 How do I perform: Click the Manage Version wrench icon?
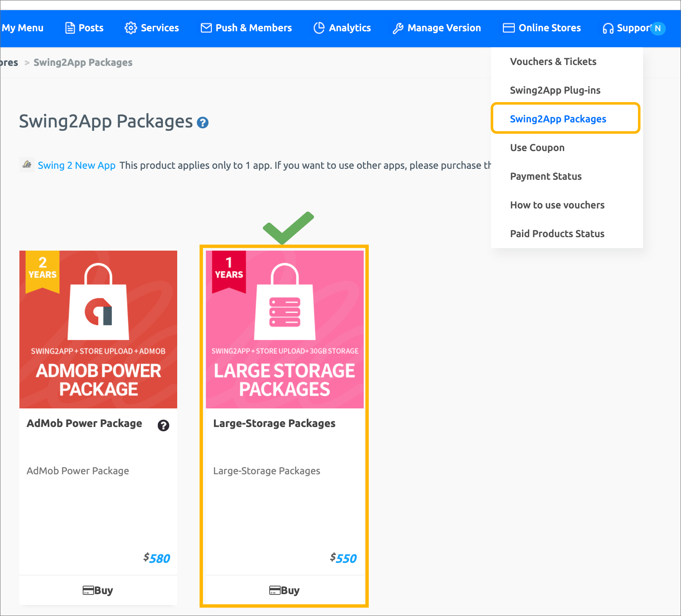tap(397, 28)
